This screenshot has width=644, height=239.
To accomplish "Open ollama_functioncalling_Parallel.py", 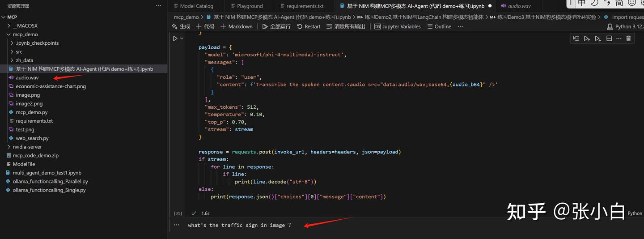I will coord(84,181).
